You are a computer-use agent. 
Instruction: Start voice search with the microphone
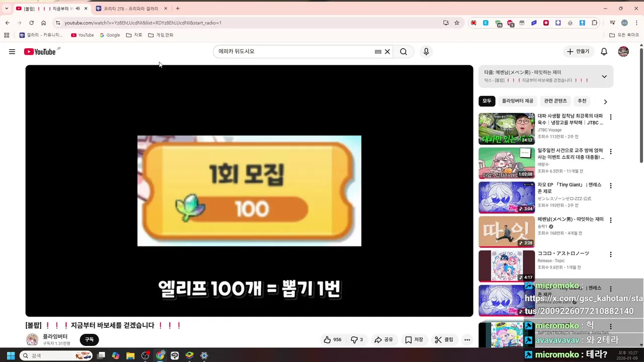coord(426,51)
